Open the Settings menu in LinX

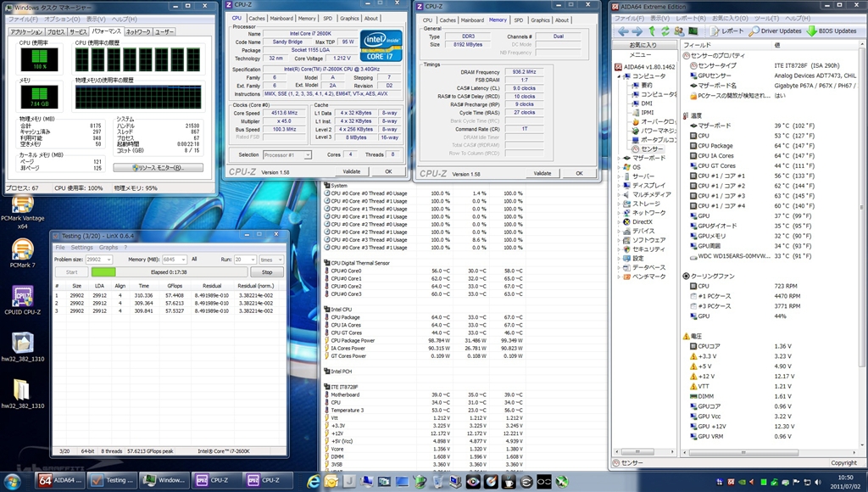coord(81,248)
